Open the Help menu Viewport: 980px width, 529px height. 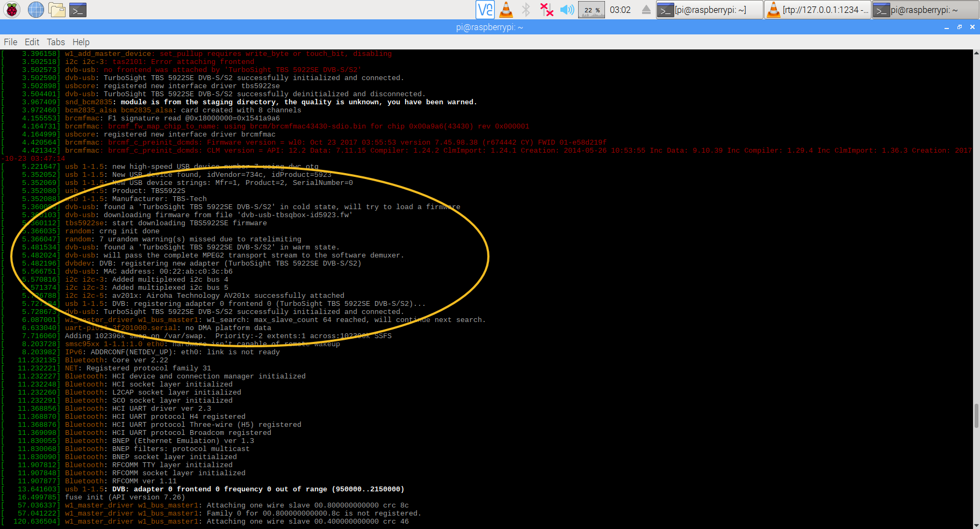[81, 42]
